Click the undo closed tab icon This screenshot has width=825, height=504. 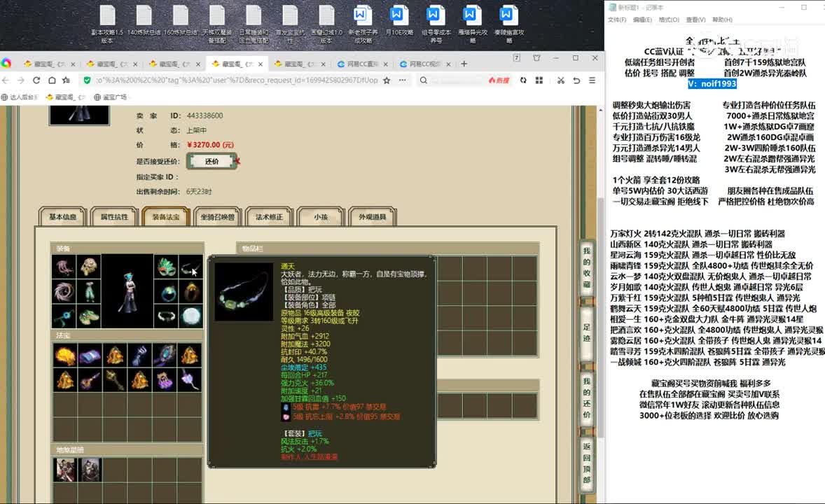pyautogui.click(x=576, y=80)
